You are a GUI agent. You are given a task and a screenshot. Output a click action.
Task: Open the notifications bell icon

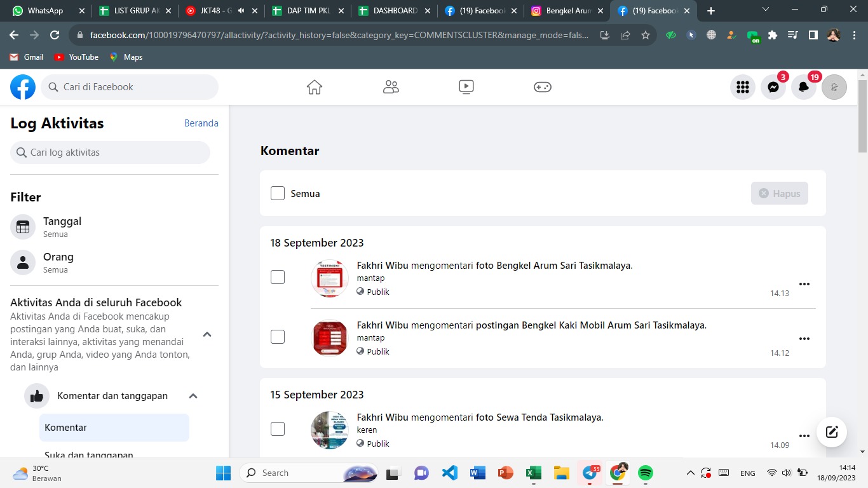[x=804, y=87]
